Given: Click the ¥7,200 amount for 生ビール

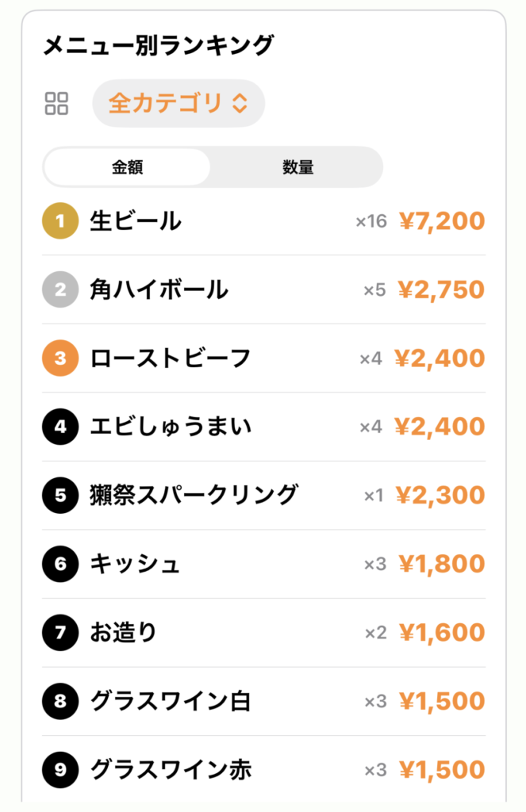Looking at the screenshot, I should 442,220.
